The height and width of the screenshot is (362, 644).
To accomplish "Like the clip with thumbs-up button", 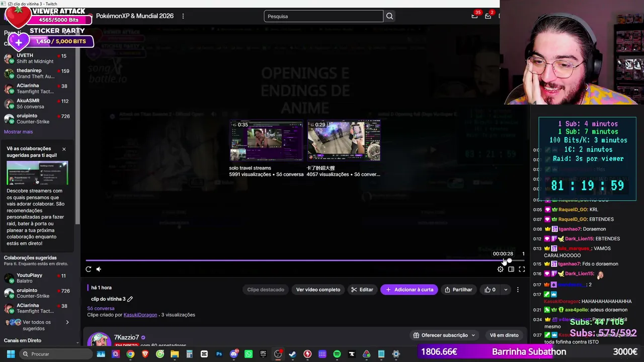I will click(x=490, y=290).
